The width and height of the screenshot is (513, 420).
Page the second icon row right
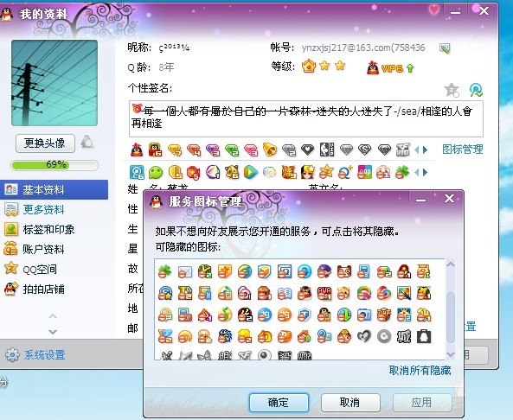[425, 172]
